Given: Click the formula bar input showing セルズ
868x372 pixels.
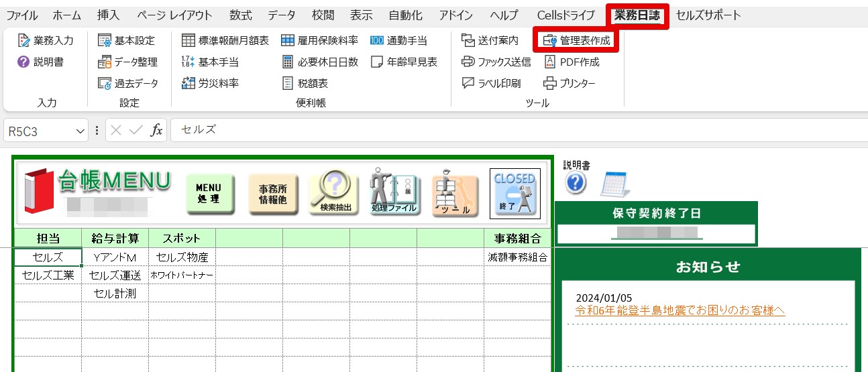Looking at the screenshot, I should coord(517,130).
